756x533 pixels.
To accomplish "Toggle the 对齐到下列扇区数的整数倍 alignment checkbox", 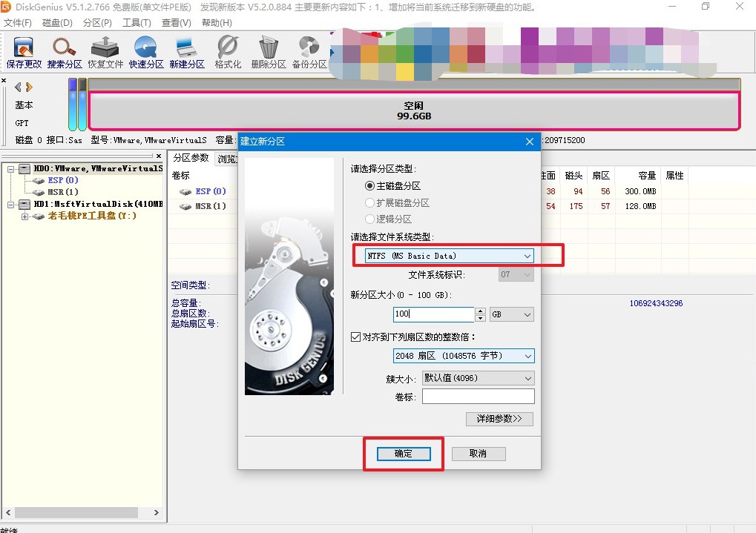I will pos(356,337).
